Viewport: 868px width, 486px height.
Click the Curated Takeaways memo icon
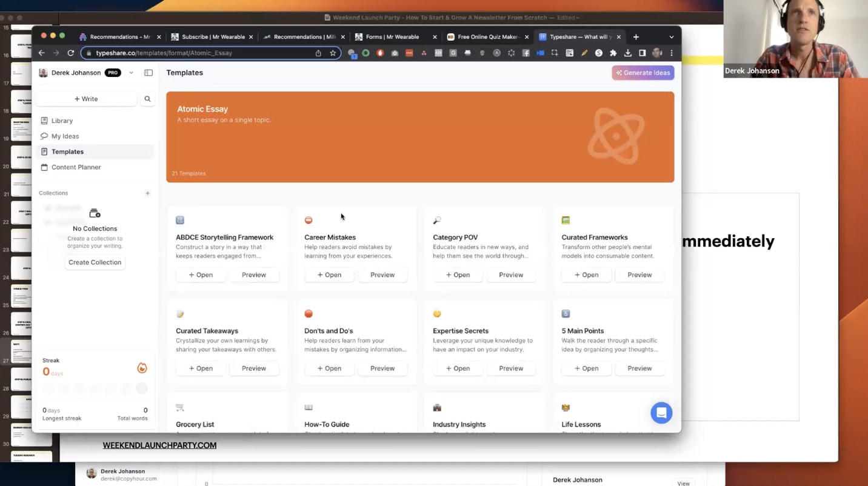tap(180, 314)
